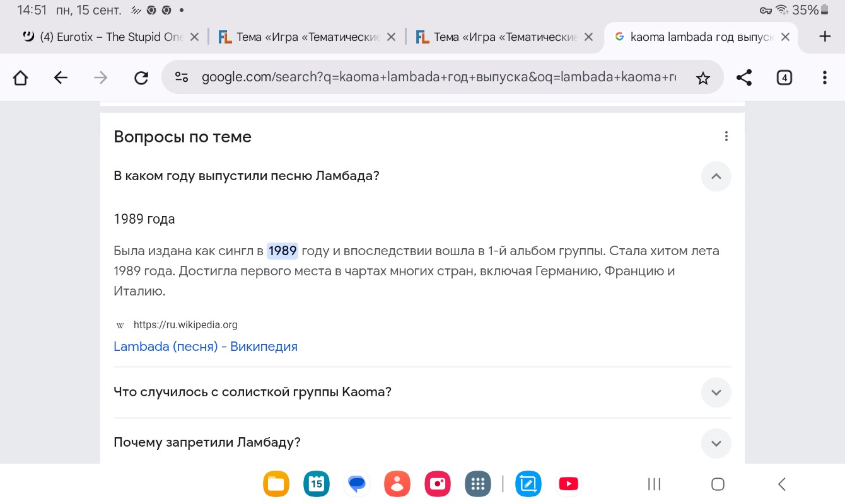Tap the Wi-Fi status icon
Image resolution: width=845 pixels, height=504 pixels.
pos(783,10)
